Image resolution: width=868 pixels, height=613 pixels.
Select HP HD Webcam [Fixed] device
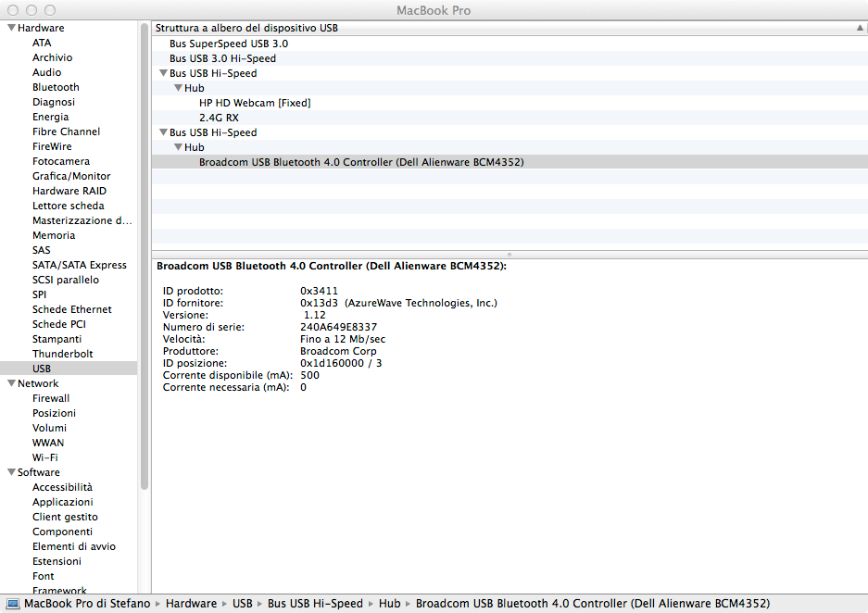[x=255, y=103]
